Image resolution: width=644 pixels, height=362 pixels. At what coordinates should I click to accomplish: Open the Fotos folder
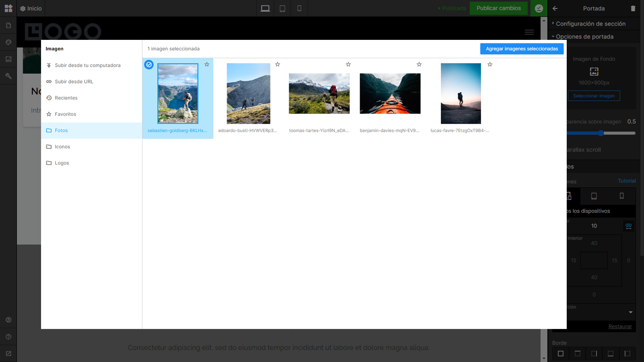[x=91, y=130]
